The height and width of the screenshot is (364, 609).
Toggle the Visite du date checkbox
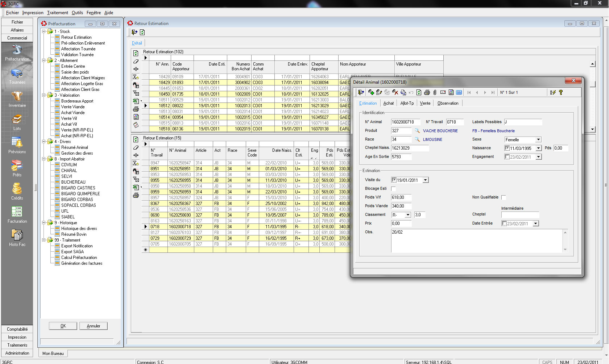coord(394,180)
